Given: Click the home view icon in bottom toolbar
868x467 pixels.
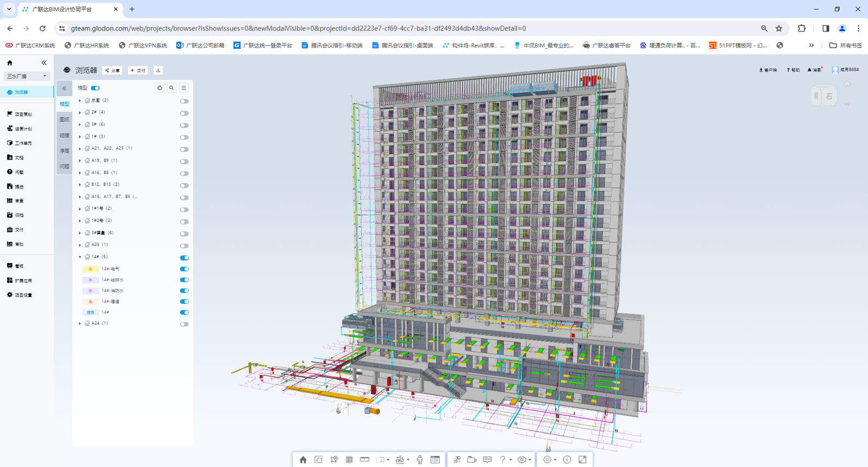Looking at the screenshot, I should 303,460.
